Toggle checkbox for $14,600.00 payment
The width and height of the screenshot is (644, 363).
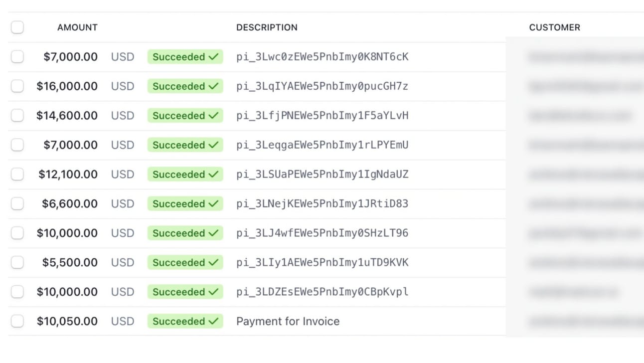click(17, 116)
